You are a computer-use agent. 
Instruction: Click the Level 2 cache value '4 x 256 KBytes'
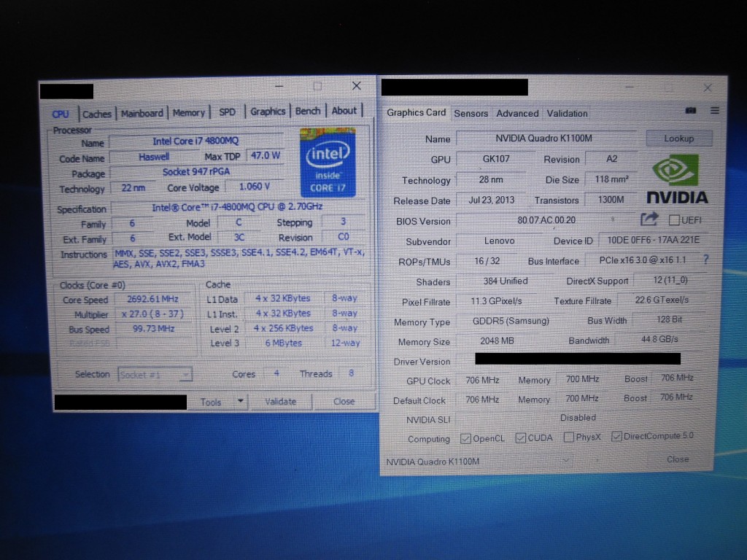[x=283, y=328]
